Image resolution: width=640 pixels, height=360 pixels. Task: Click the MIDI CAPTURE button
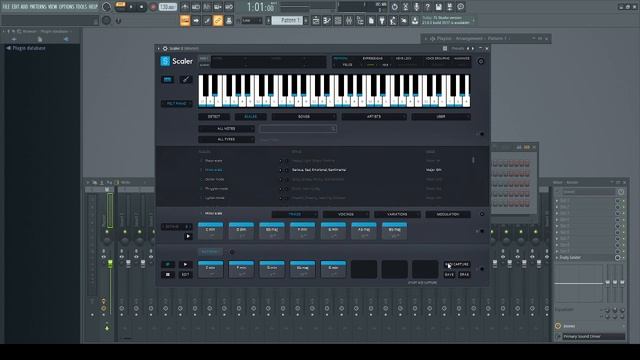(457, 264)
